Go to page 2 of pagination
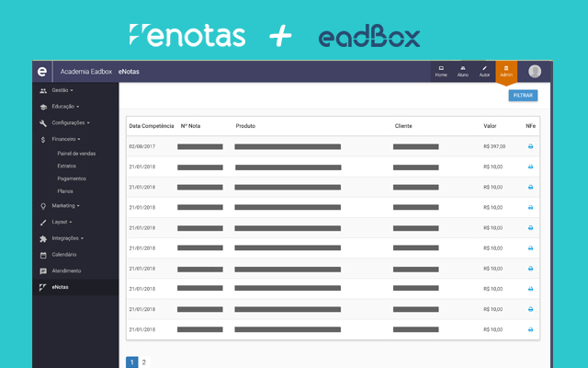 (143, 362)
